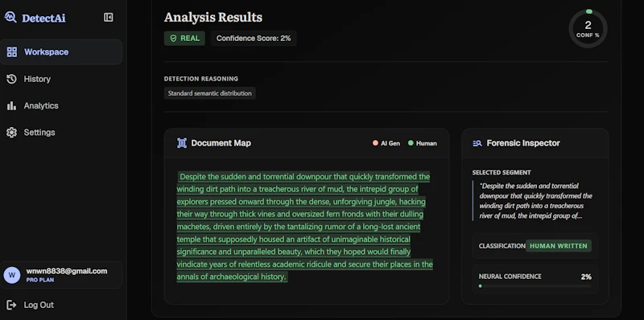Select the Workspace menu item
644x320 pixels.
(61, 52)
